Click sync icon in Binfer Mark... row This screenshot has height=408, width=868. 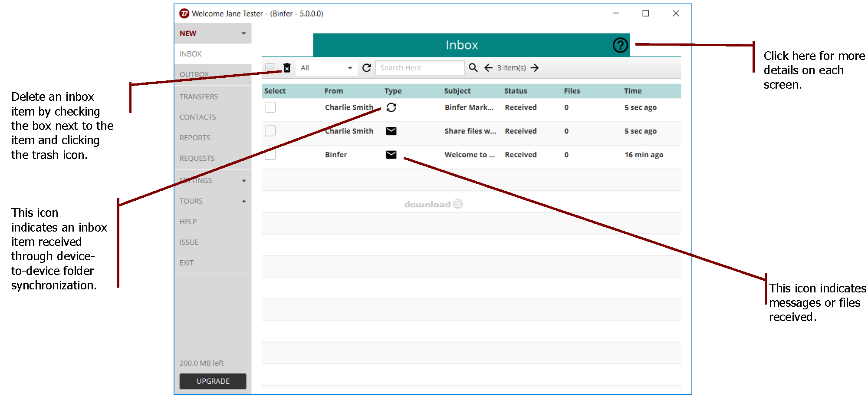391,107
